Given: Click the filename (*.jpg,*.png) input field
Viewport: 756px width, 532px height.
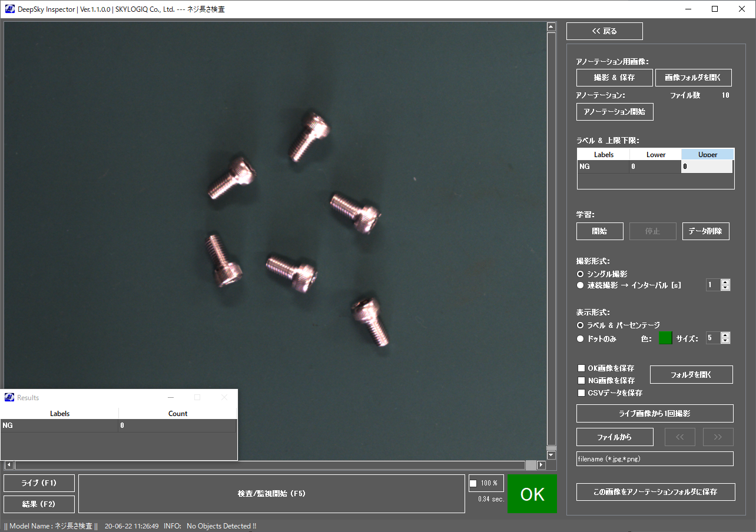Looking at the screenshot, I should tap(655, 459).
